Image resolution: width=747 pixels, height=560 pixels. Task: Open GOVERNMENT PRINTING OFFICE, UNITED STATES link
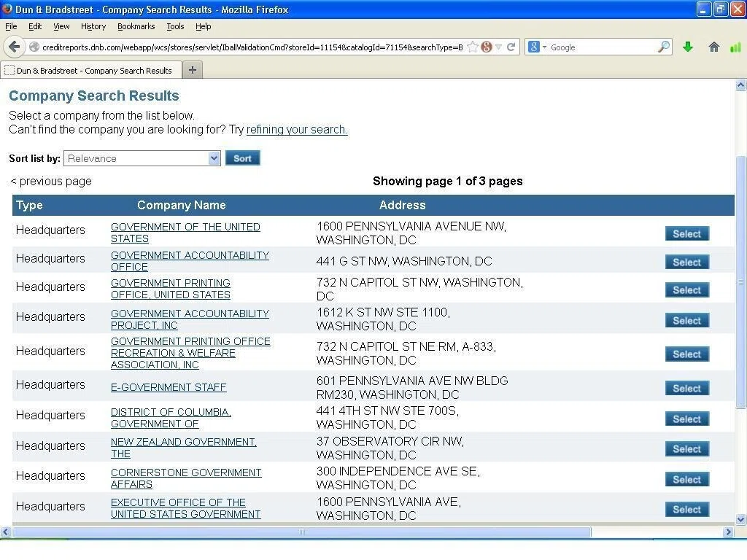[x=171, y=289]
